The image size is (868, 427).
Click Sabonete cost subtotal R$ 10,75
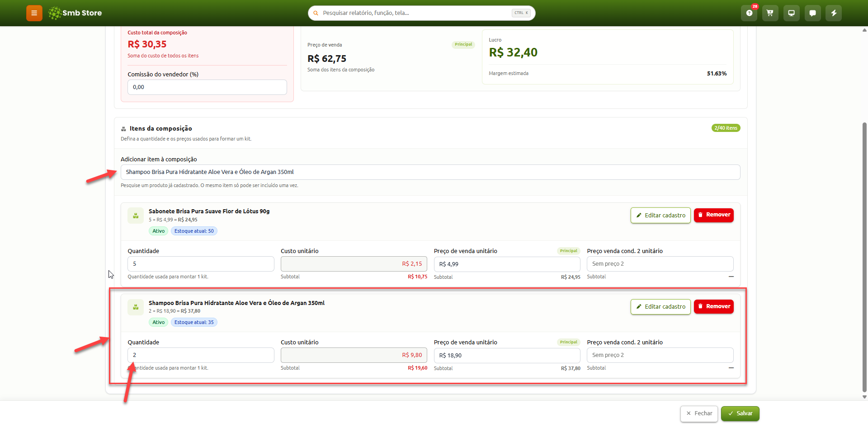coord(417,277)
